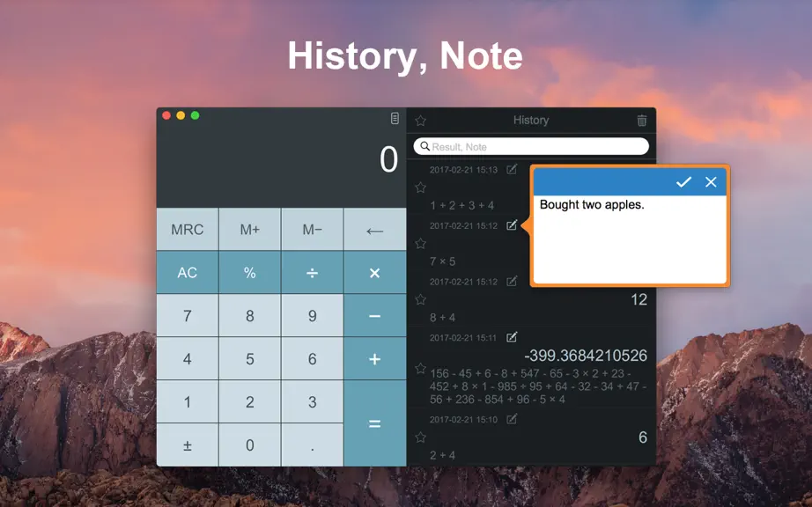This screenshot has width=812, height=507.
Task: Choose the divide operator key
Action: pos(313,273)
